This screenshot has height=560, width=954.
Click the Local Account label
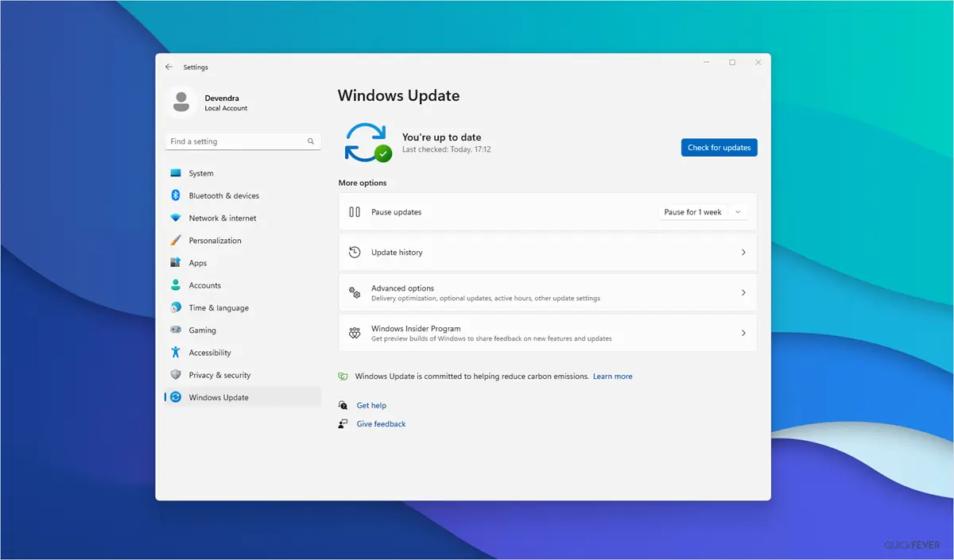pos(226,109)
